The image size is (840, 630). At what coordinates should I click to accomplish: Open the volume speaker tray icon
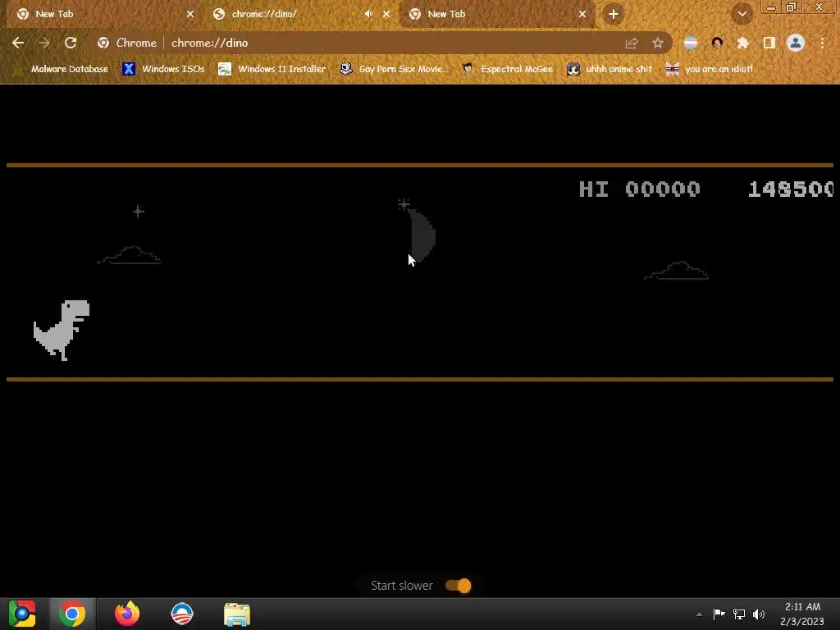coord(759,614)
